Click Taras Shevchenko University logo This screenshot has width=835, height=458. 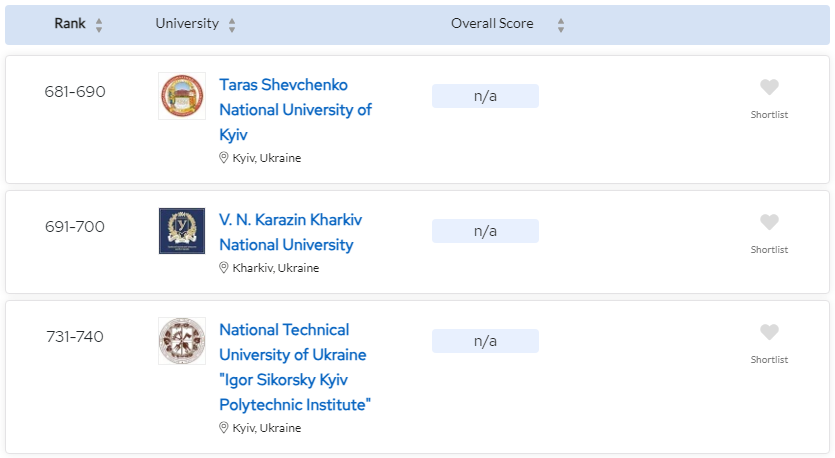[x=181, y=96]
